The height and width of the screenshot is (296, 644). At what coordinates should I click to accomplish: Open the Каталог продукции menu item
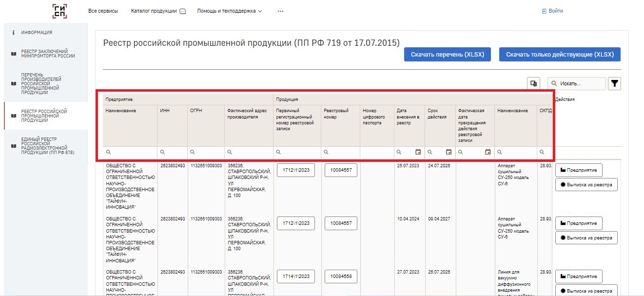point(154,11)
